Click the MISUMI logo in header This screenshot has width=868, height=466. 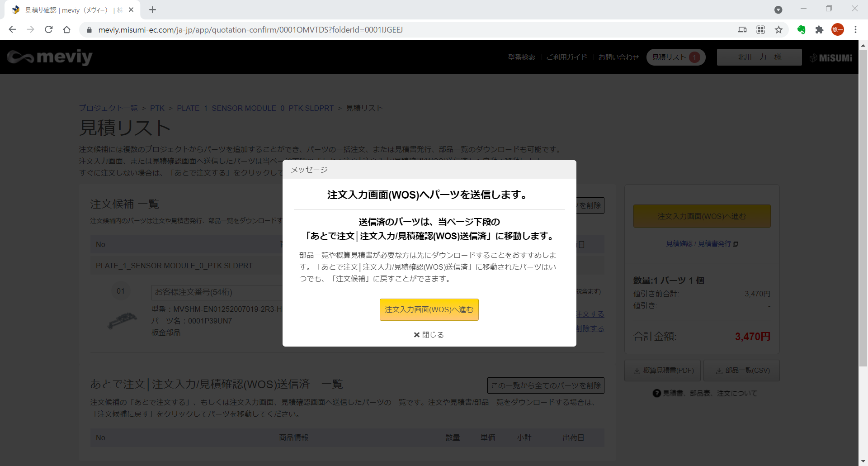click(831, 57)
